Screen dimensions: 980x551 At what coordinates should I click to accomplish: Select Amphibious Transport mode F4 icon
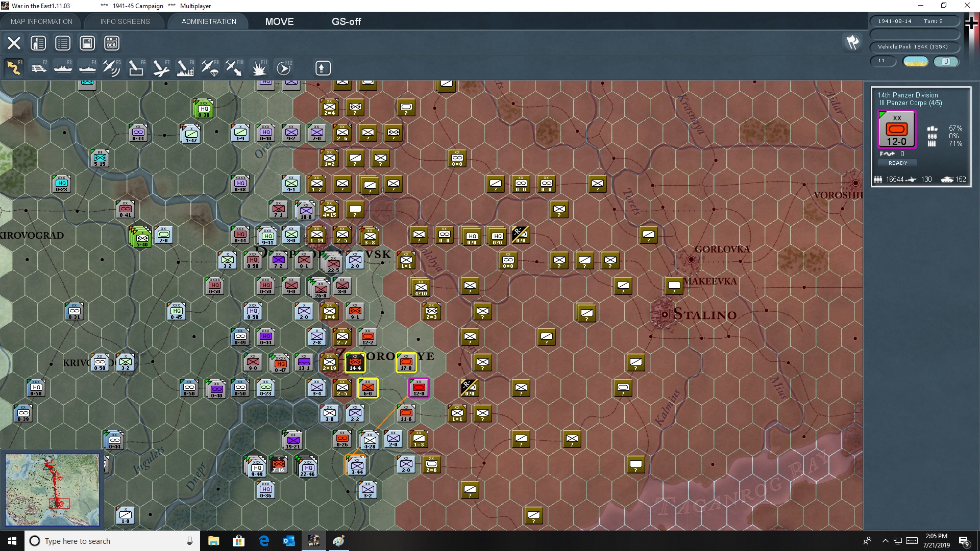tap(87, 68)
